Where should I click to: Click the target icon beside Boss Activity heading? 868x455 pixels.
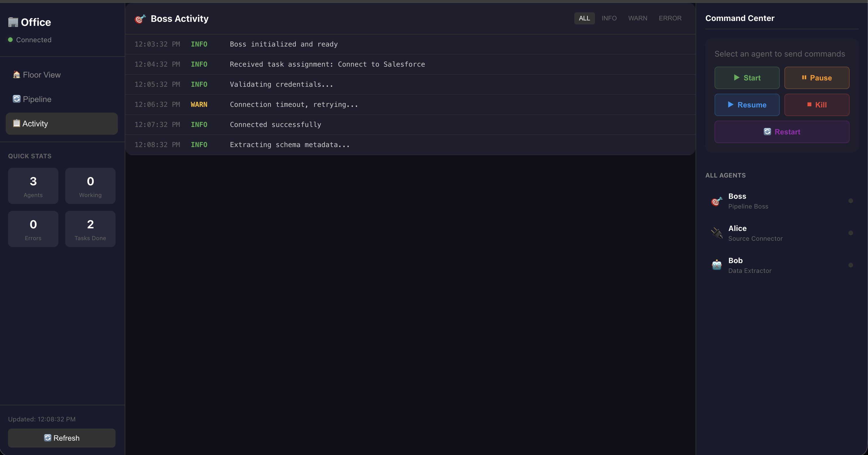pyautogui.click(x=140, y=19)
